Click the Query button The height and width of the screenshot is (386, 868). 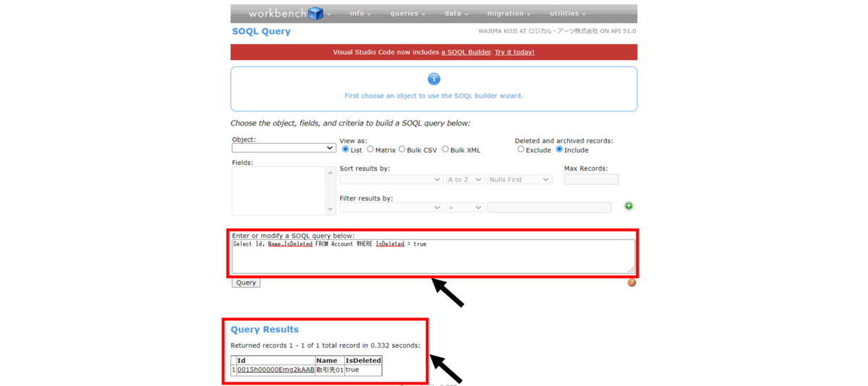tap(246, 283)
